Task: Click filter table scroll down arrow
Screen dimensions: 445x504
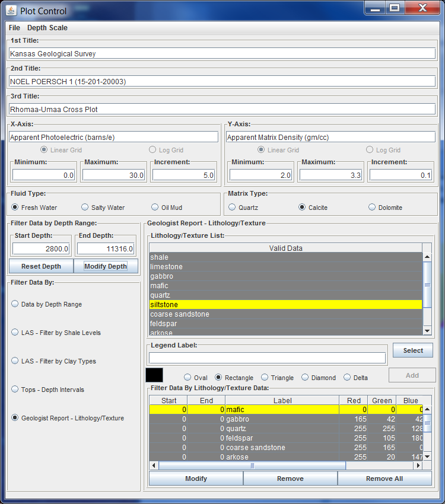Action: [x=427, y=457]
